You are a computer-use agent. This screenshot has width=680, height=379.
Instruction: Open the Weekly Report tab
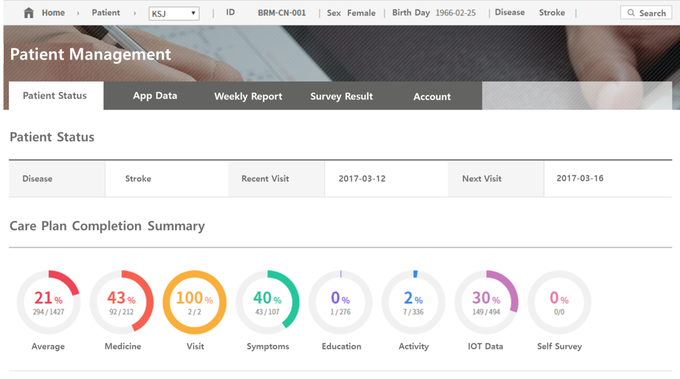248,96
